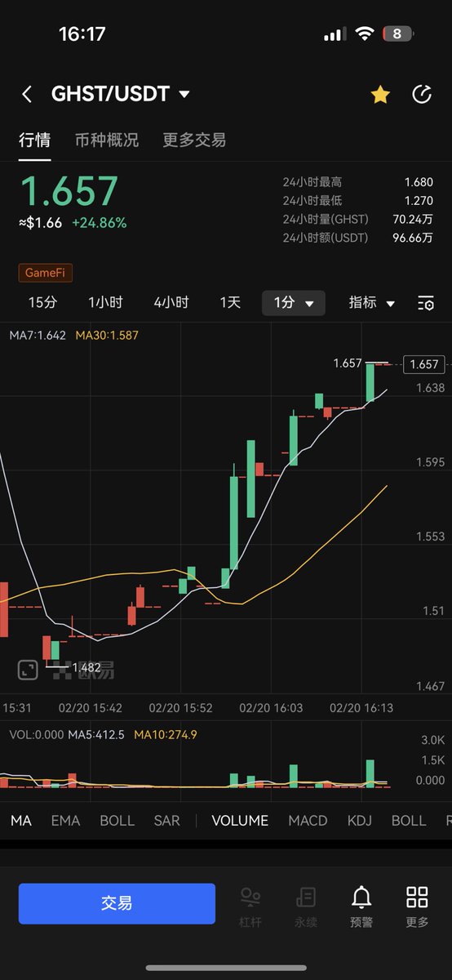Tap the back arrow icon
The image size is (452, 980).
coord(27,95)
